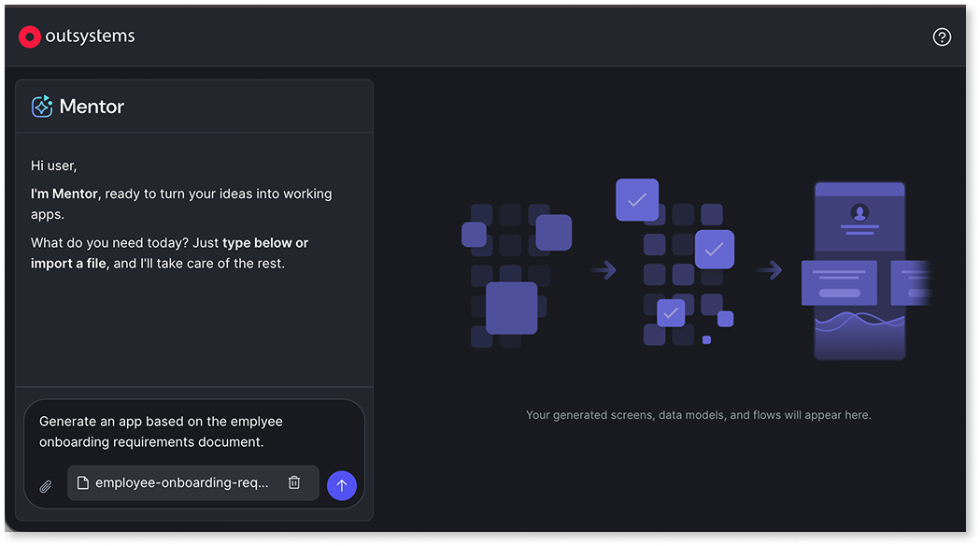Screen dimensions: 980x546
Task: Attach a file with paperclip icon
Action: tap(46, 486)
